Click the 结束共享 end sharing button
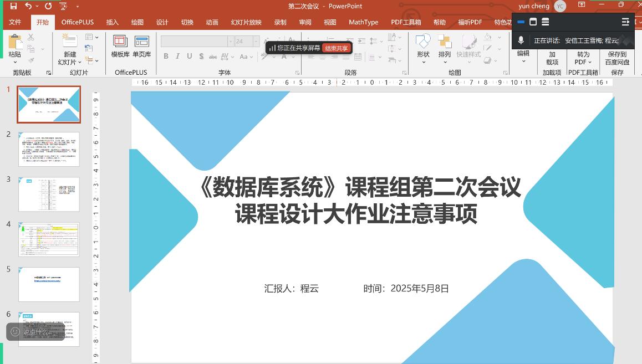The height and width of the screenshot is (364, 642). point(337,48)
